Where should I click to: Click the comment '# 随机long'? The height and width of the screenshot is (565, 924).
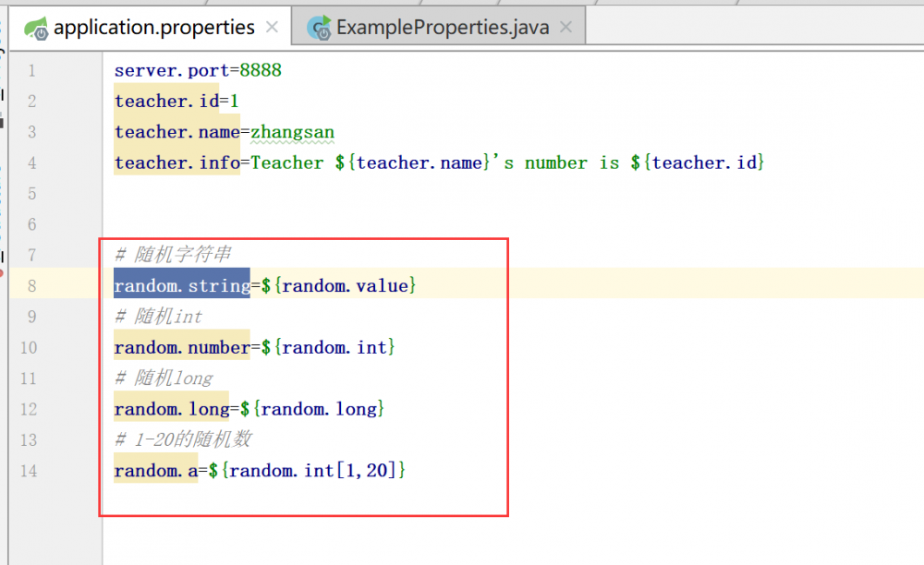[x=164, y=378]
